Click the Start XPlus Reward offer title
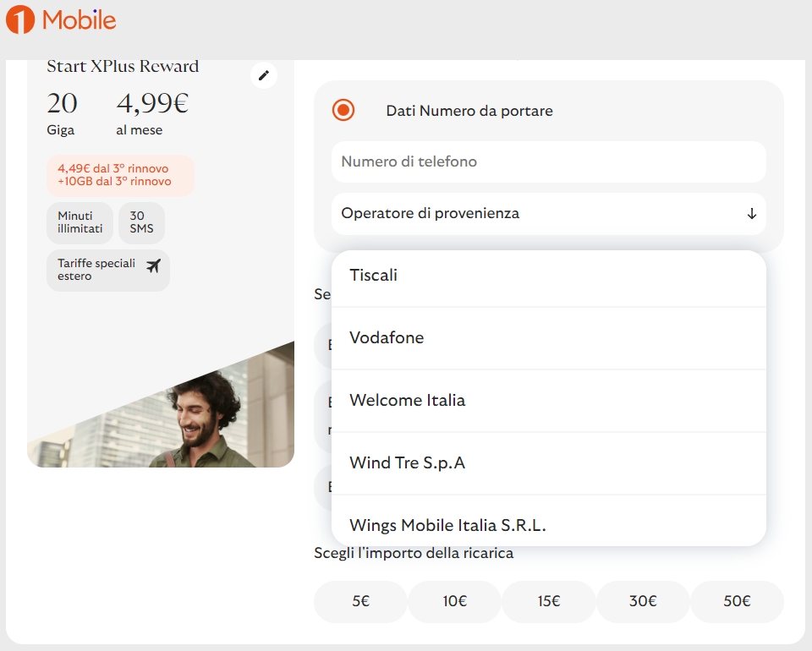This screenshot has height=651, width=812. pyautogui.click(x=123, y=66)
